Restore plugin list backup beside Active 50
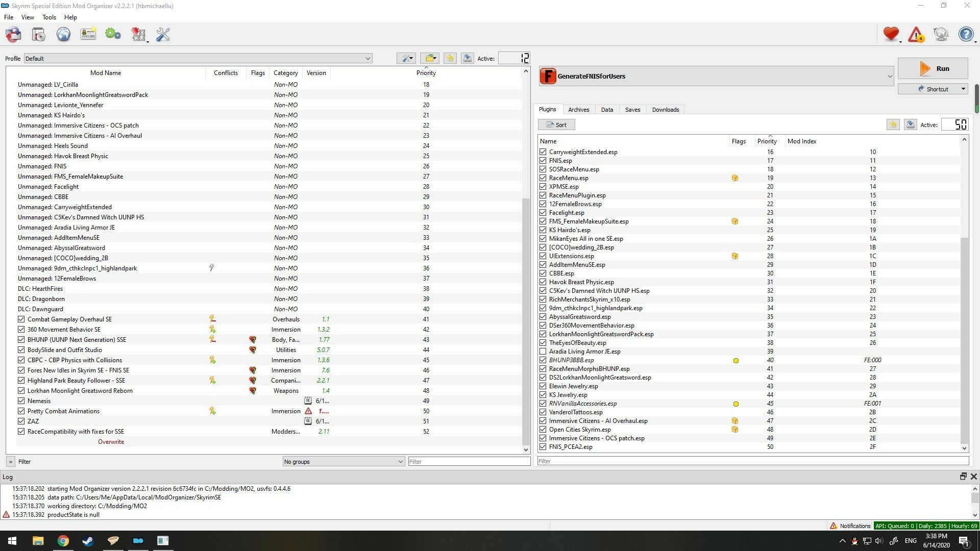980x551 pixels. click(893, 124)
